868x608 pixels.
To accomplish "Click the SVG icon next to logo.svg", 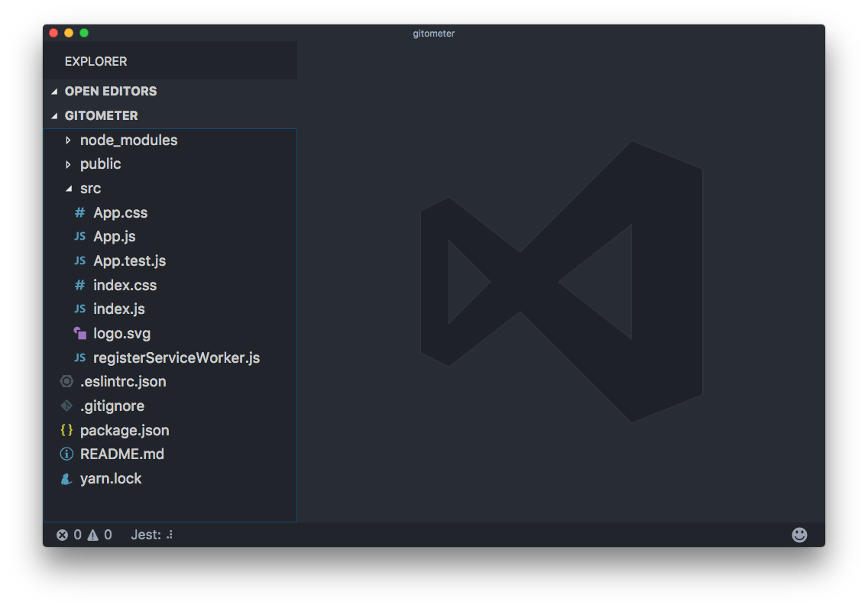I will point(79,332).
